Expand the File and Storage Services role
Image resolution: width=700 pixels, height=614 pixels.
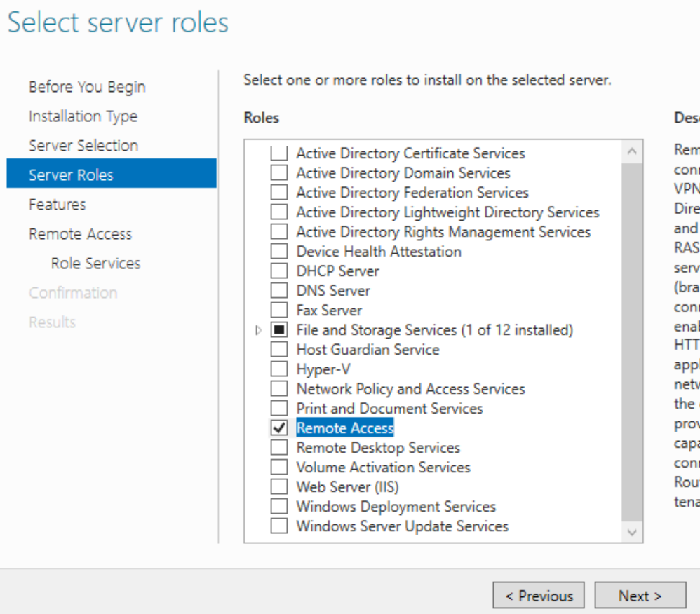click(x=258, y=330)
